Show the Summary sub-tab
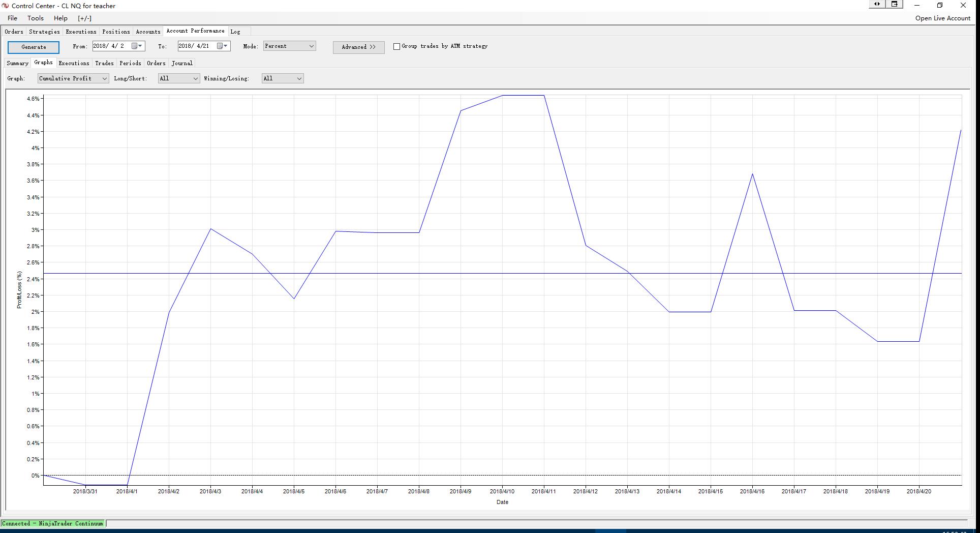980x533 pixels. (x=17, y=63)
